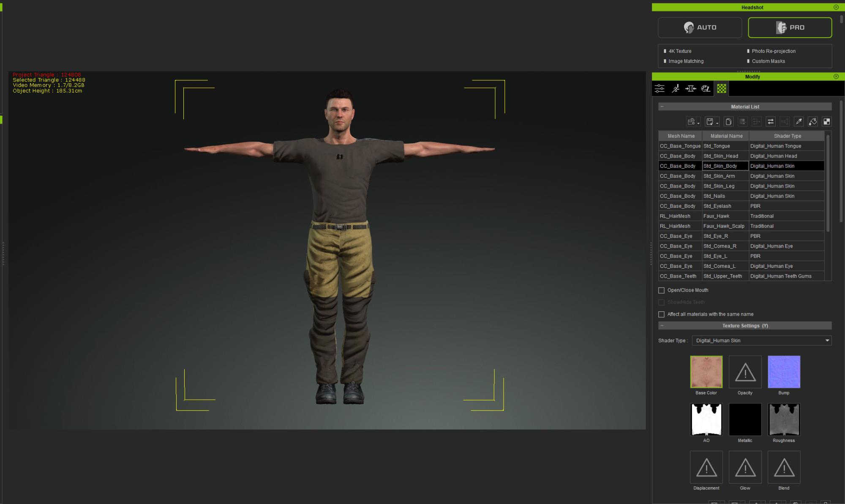Click the Load Material icon
Screen dimensions: 845x504
(691, 122)
